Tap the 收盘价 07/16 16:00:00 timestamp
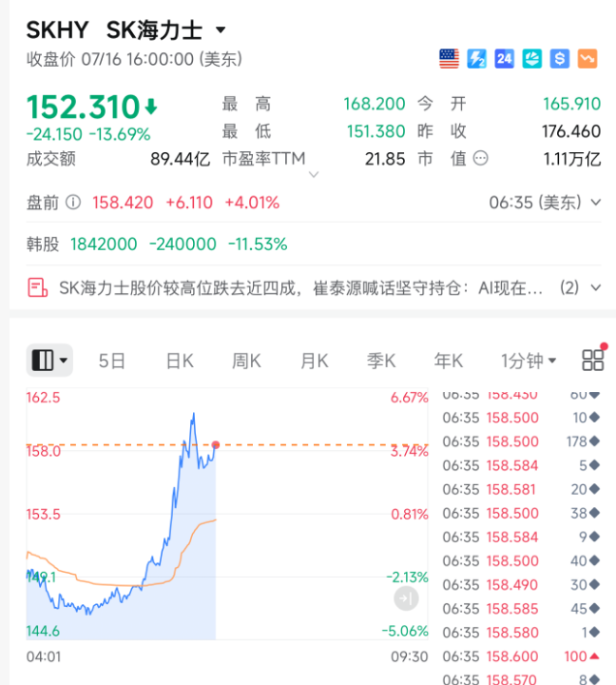The height and width of the screenshot is (685, 616). pyautogui.click(x=134, y=59)
